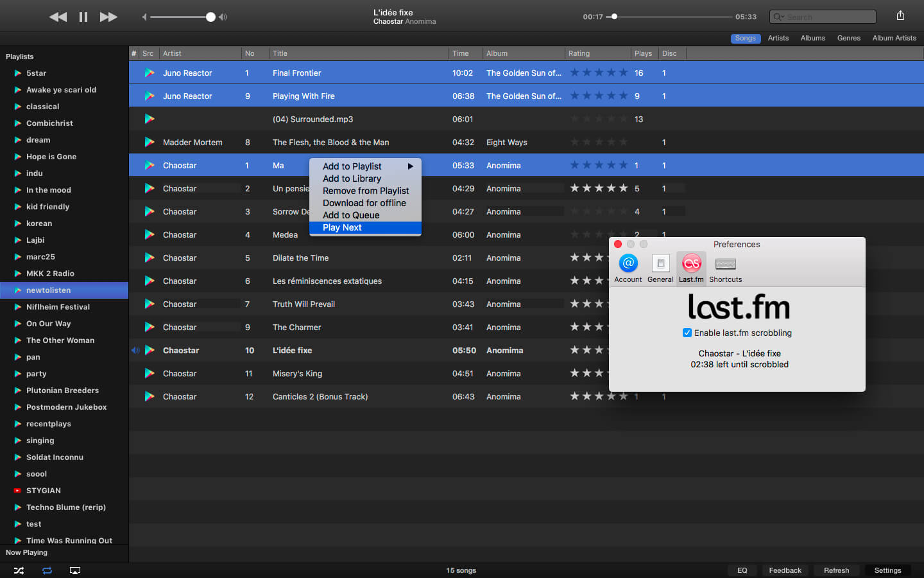
Task: Seek using the playback progress slider
Action: click(670, 17)
